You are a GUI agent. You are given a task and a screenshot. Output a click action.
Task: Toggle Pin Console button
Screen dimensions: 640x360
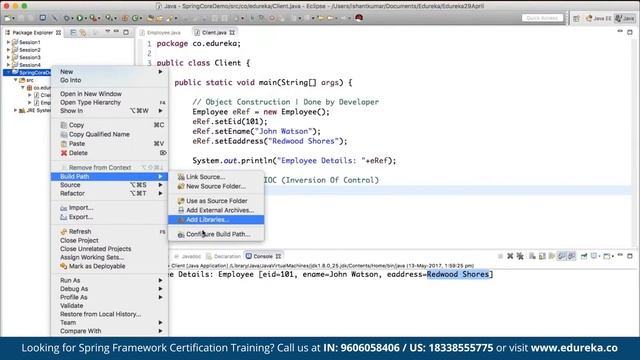click(584, 256)
